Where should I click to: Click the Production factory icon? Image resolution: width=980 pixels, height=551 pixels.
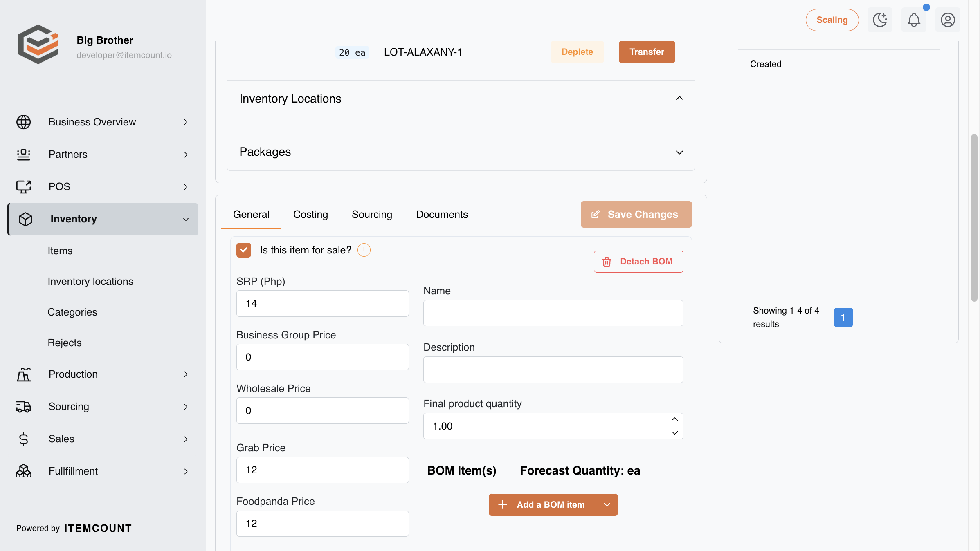point(23,374)
